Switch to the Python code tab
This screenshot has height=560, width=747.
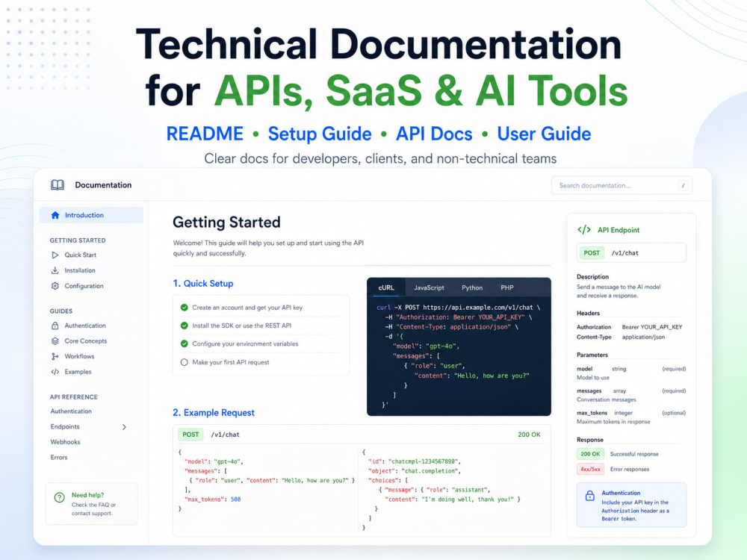(x=472, y=287)
